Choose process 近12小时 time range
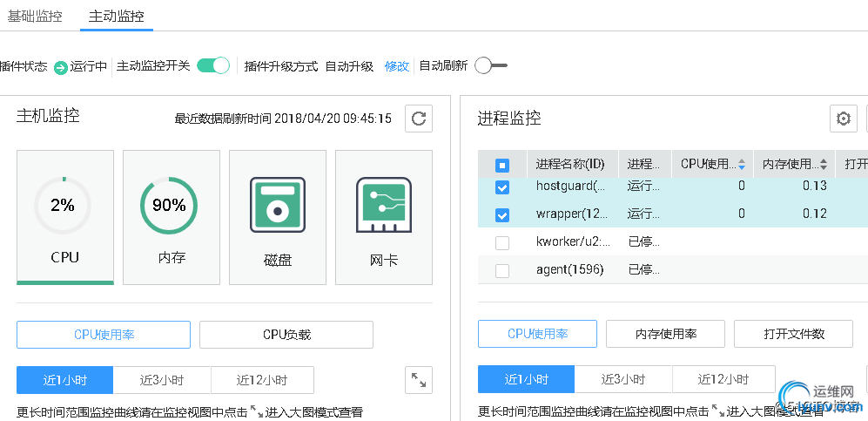This screenshot has width=868, height=421. pos(723,379)
